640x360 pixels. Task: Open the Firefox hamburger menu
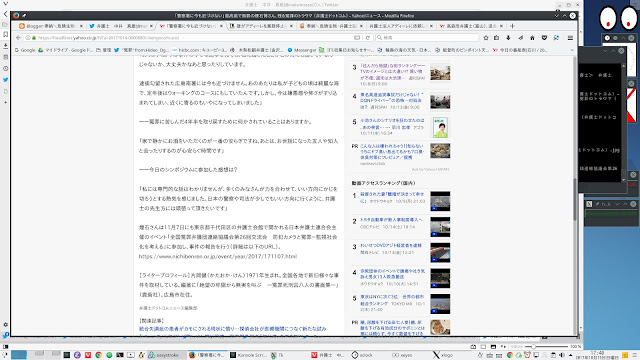[x=570, y=38]
